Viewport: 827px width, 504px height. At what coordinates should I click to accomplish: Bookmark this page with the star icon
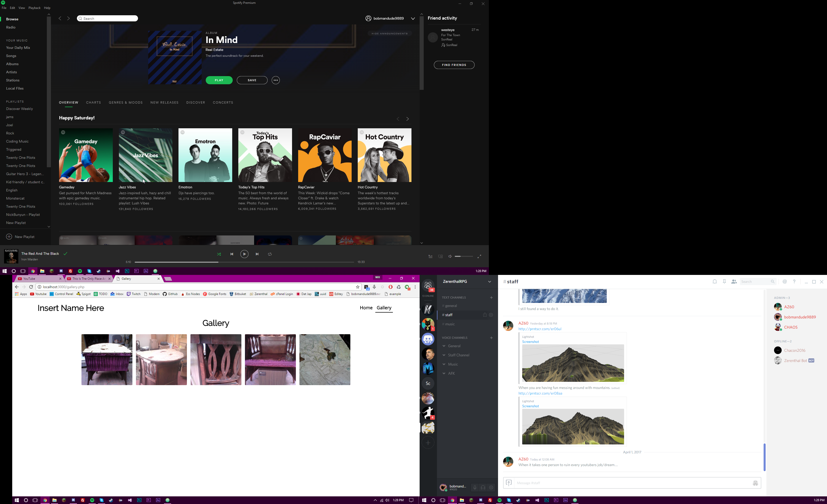click(x=357, y=287)
